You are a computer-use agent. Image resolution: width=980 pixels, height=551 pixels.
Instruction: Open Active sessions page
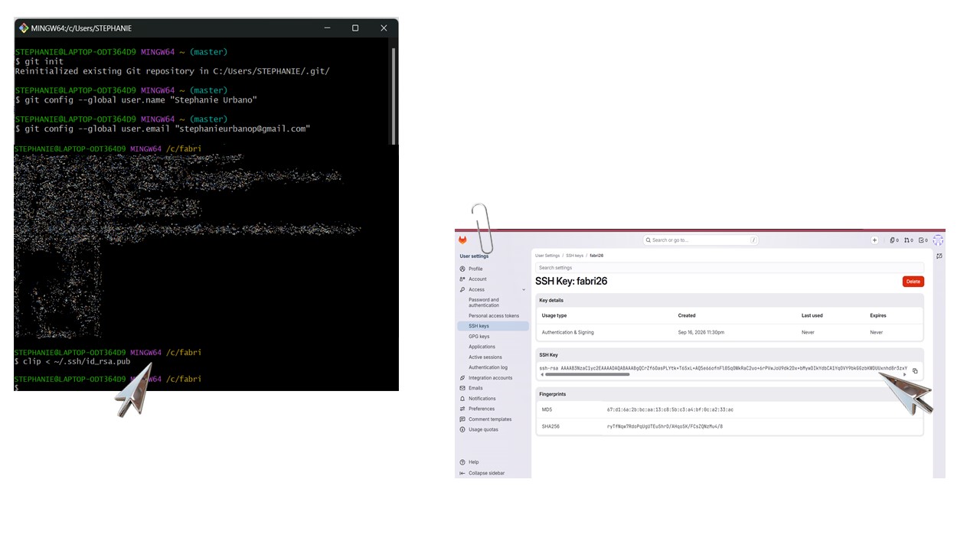click(x=485, y=357)
